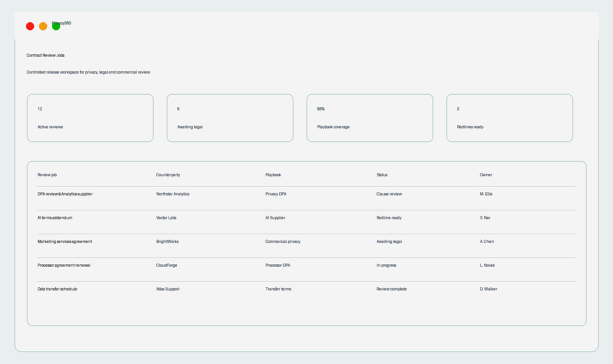Click the Status column header
This screenshot has width=613, height=364.
click(382, 175)
